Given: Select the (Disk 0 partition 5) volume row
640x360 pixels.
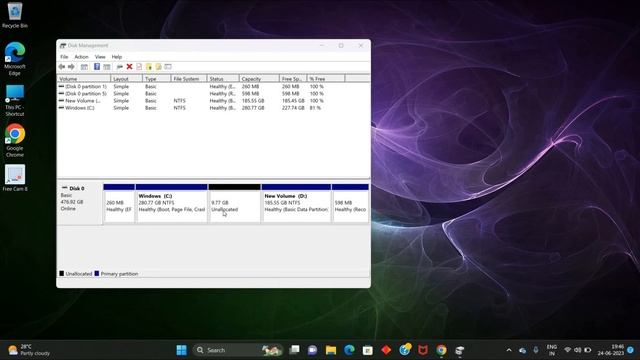Looking at the screenshot, I should 213,93.
